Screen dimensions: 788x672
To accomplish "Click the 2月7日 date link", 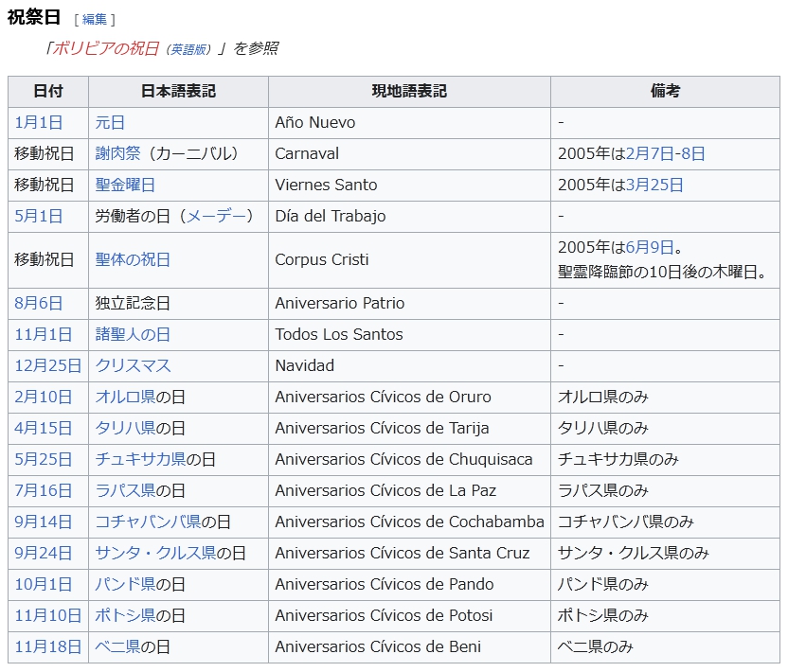I will point(646,153).
